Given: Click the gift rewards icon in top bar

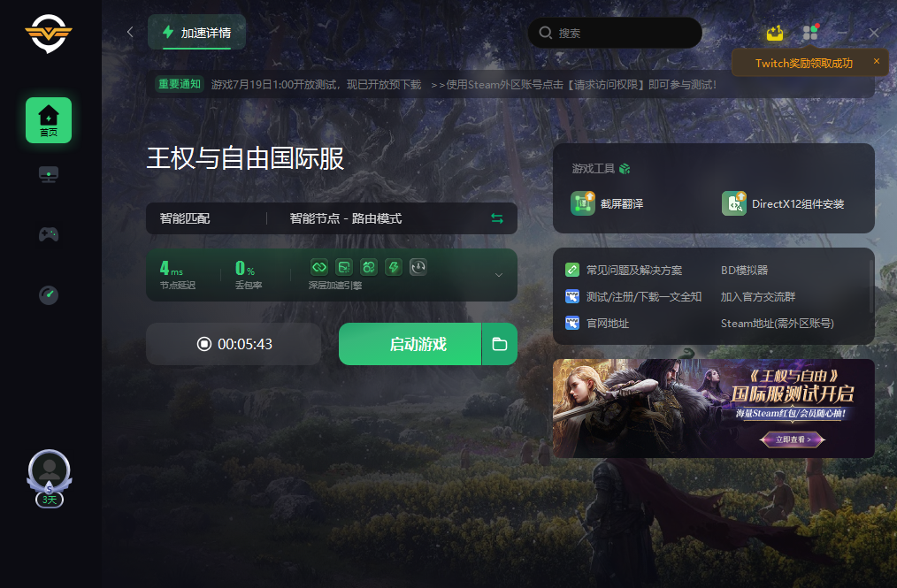Looking at the screenshot, I should coord(775,34).
